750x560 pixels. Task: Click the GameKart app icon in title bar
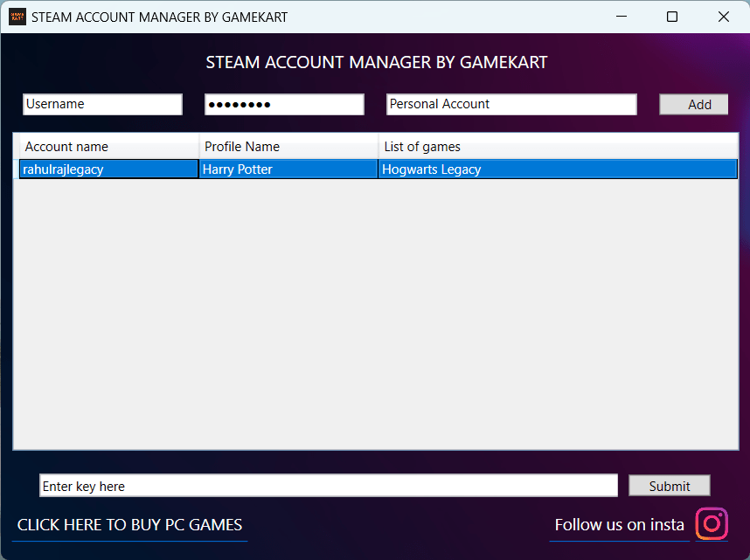click(17, 17)
